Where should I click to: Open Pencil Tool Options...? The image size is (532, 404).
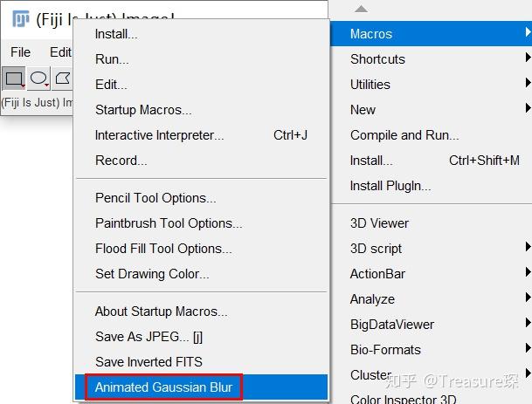click(155, 197)
